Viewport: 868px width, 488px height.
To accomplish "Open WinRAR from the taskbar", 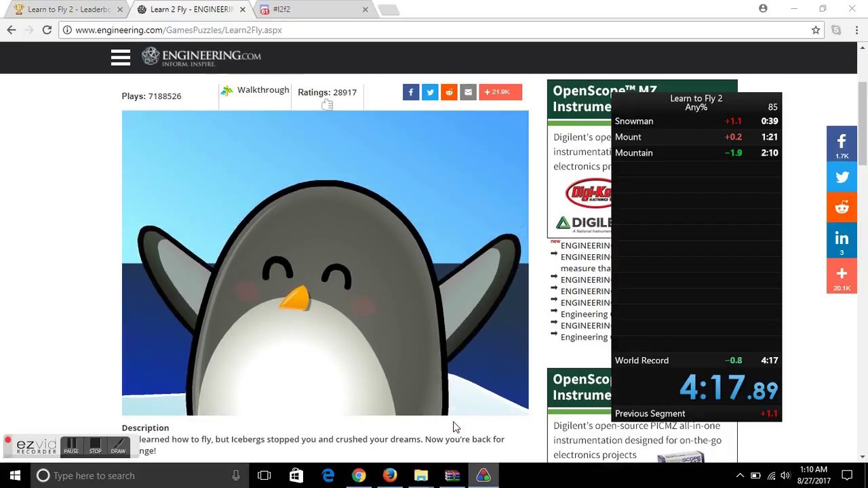I will (x=452, y=476).
